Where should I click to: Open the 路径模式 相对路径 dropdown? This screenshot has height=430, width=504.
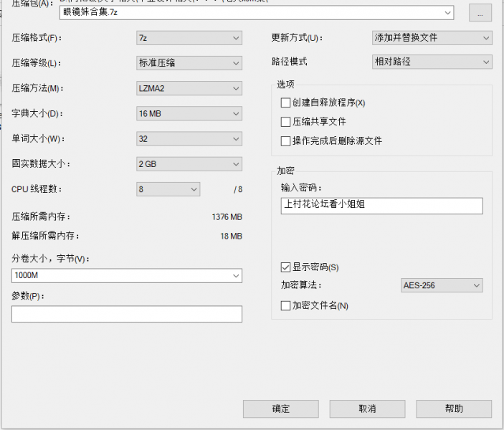[432, 62]
